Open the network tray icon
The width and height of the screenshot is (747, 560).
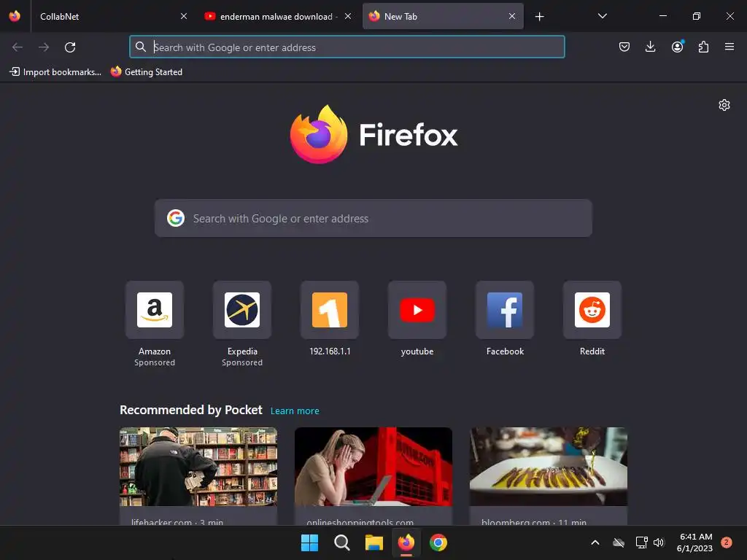coord(642,542)
